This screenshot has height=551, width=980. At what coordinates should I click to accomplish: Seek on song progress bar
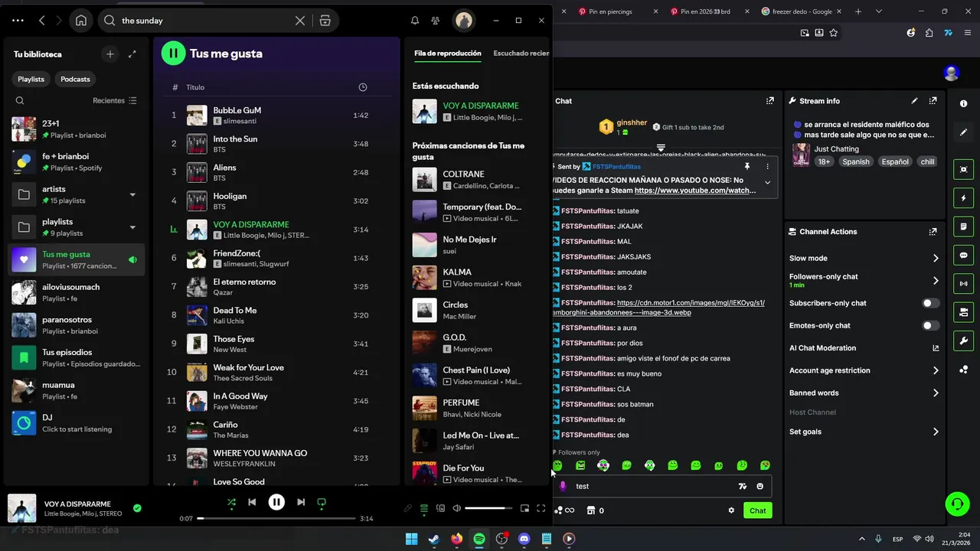coord(276,518)
